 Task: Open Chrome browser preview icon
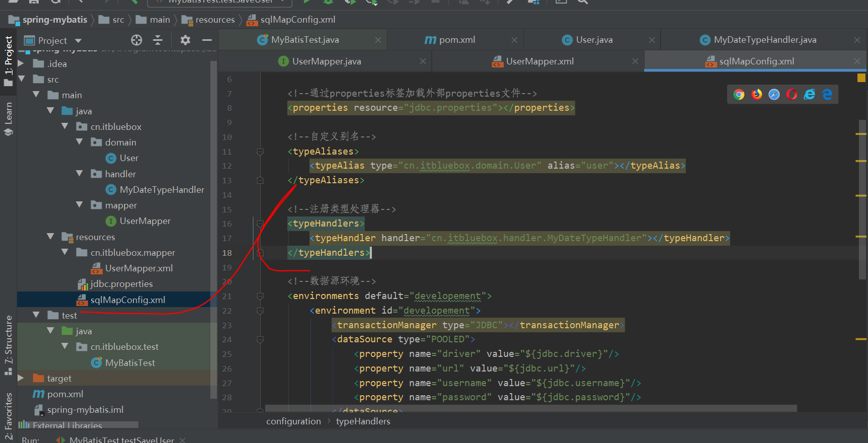point(739,95)
